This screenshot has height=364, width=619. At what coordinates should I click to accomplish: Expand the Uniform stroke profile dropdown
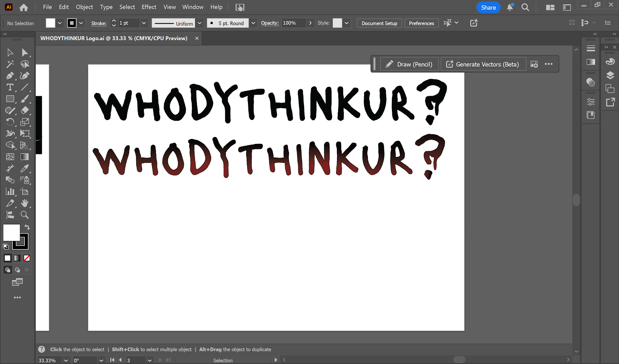pos(200,23)
